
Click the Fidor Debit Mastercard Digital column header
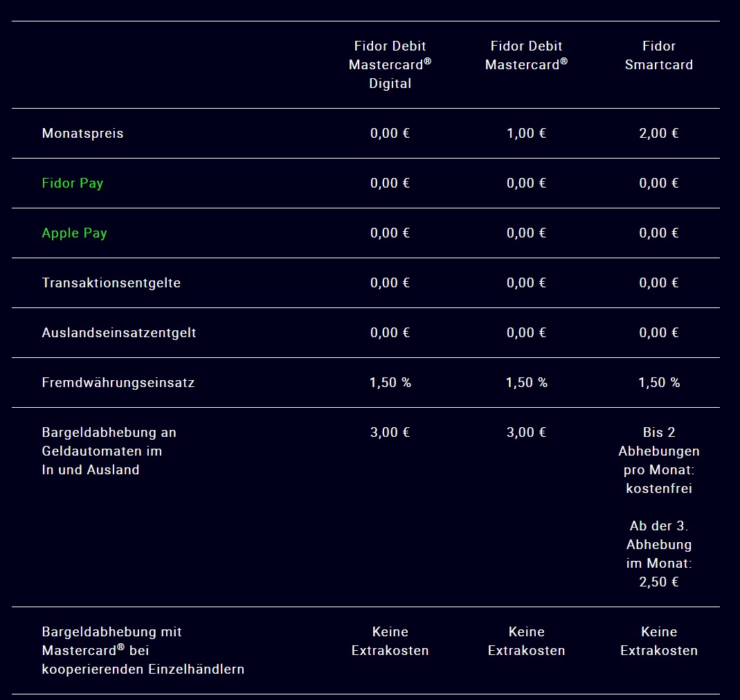(x=390, y=64)
